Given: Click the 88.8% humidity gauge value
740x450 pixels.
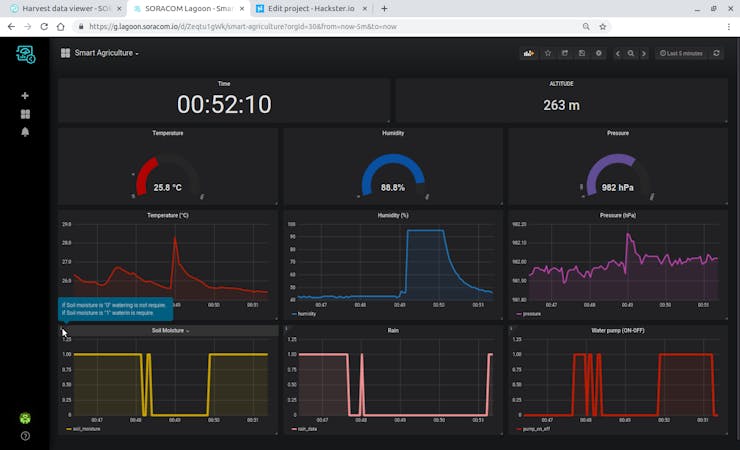Looking at the screenshot, I should click(x=393, y=187).
